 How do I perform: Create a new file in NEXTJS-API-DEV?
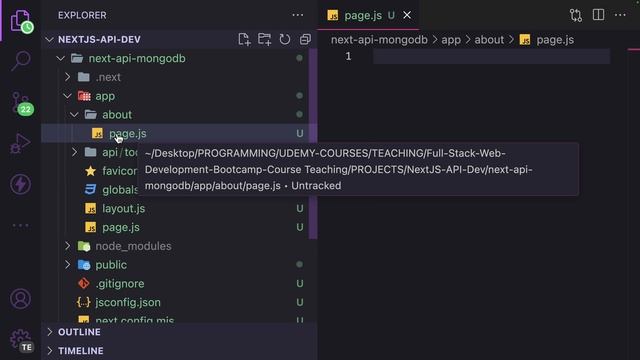(244, 39)
